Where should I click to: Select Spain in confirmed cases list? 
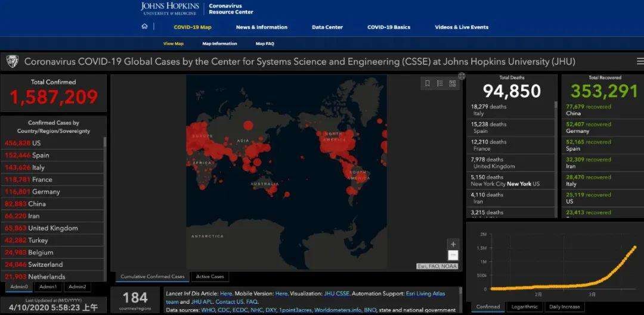click(52, 155)
